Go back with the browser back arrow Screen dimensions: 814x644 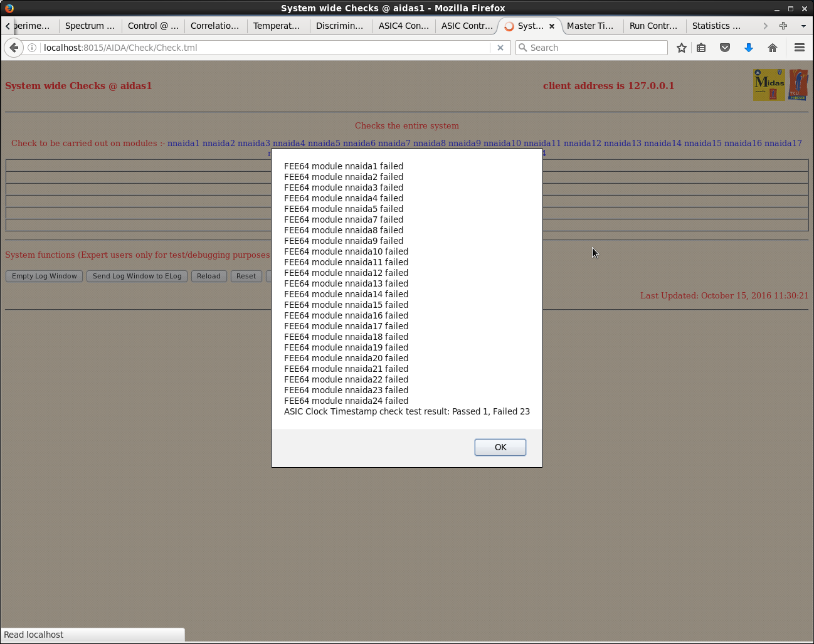tap(14, 48)
